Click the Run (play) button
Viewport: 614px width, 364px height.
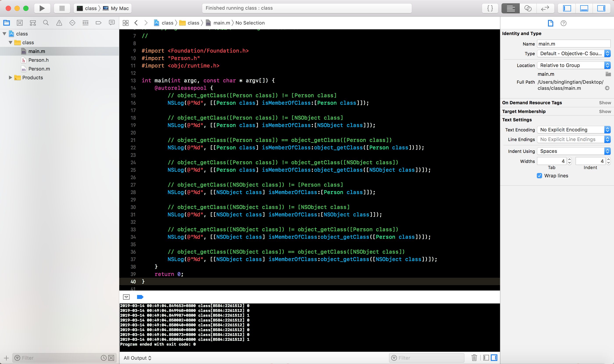coord(42,8)
